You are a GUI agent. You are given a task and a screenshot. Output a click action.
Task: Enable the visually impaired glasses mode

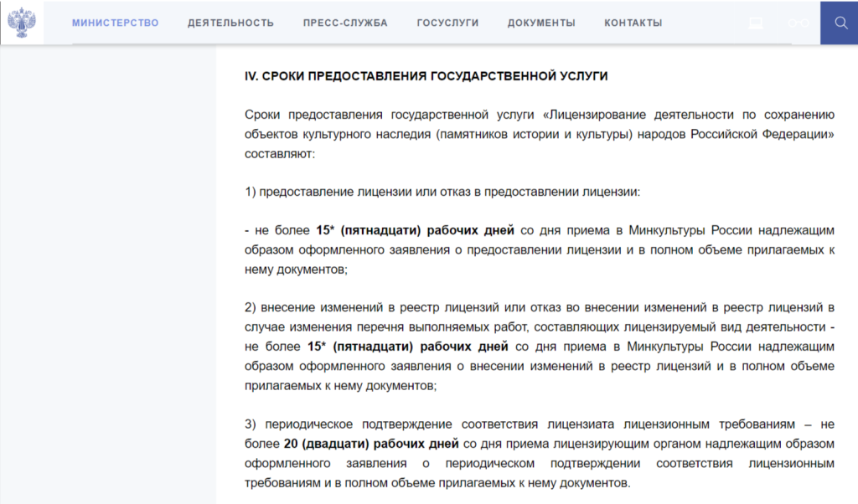(x=799, y=23)
